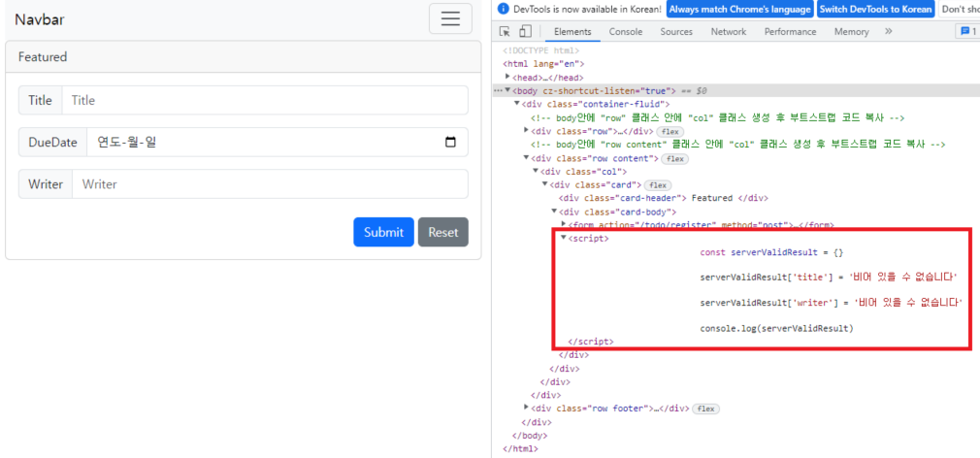Click the flex badge next to row content
The height and width of the screenshot is (458, 980).
point(674,159)
